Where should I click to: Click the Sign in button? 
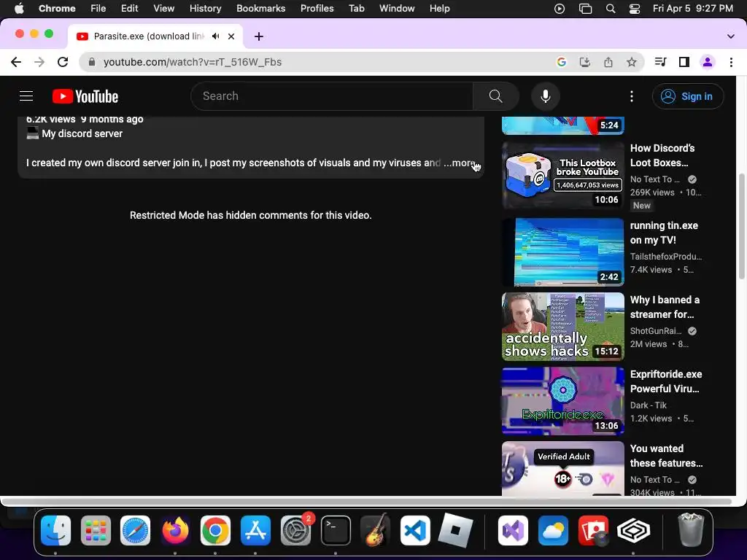coord(687,96)
